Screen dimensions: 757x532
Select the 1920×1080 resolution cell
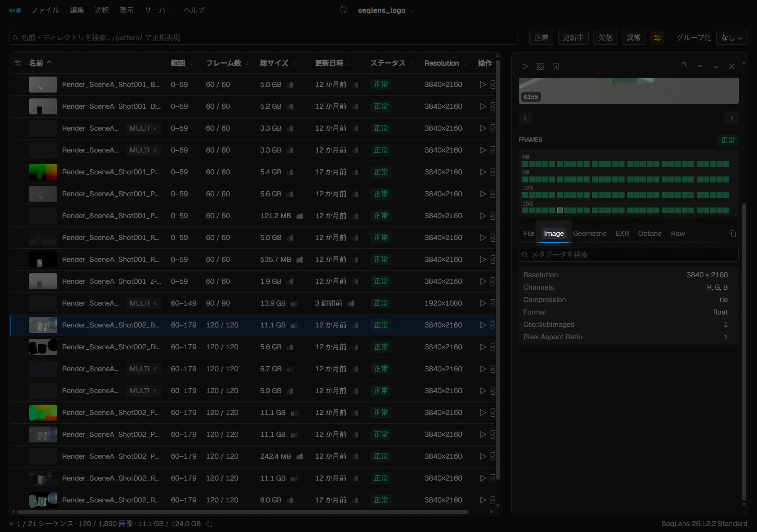coord(443,303)
